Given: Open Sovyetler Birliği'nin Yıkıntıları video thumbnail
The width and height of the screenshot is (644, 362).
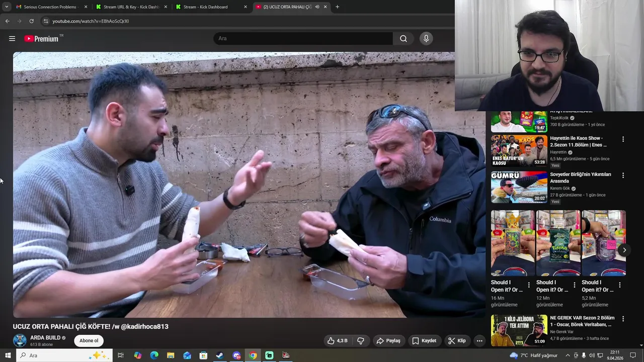Looking at the screenshot, I should (519, 187).
